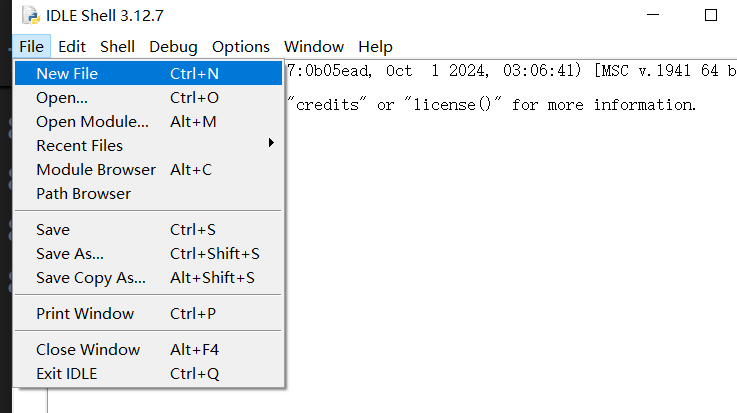Expand the Options menu
This screenshot has height=413, width=737.
(x=241, y=46)
